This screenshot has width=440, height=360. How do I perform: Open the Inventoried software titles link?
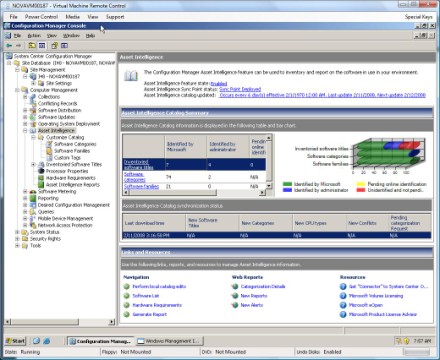click(x=139, y=164)
